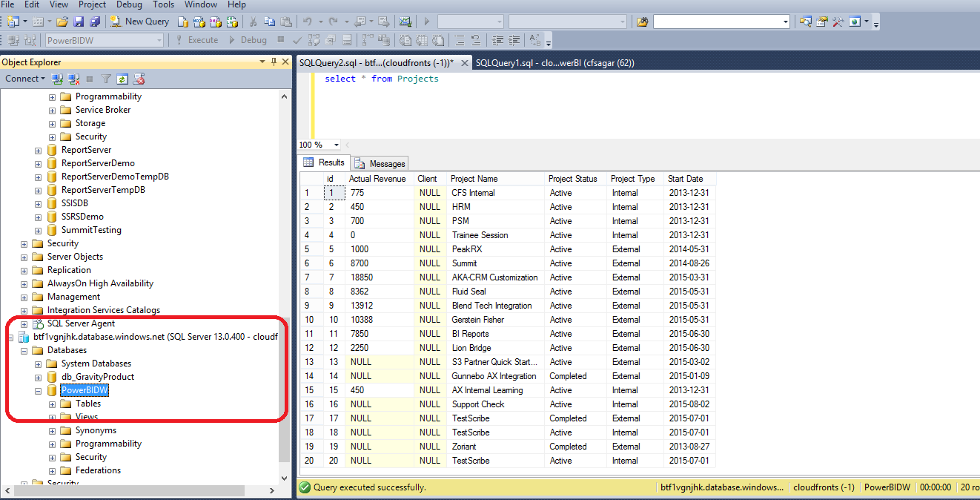Click the Display Estimated Execution Plan icon
This screenshot has height=500, width=980.
pos(314,40)
